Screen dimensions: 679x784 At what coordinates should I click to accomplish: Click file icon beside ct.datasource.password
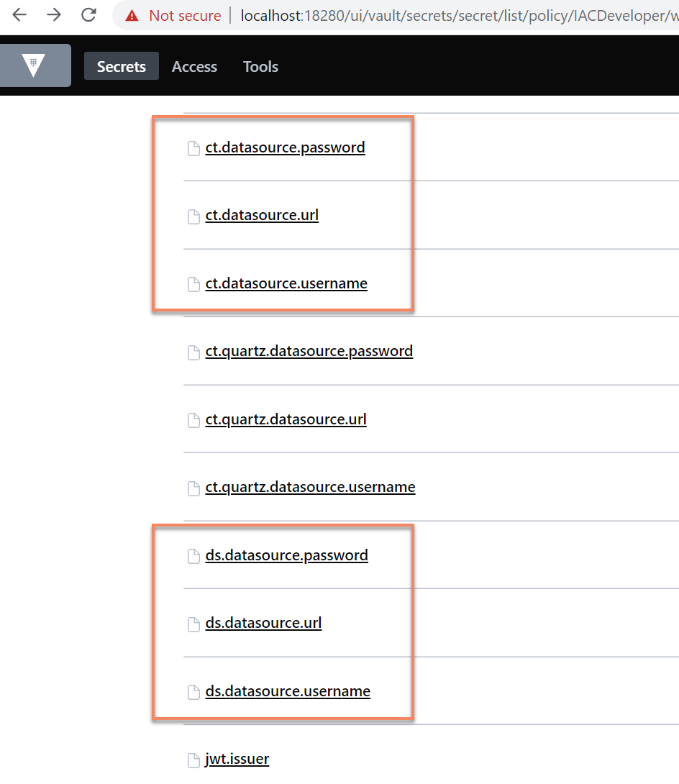(x=193, y=148)
